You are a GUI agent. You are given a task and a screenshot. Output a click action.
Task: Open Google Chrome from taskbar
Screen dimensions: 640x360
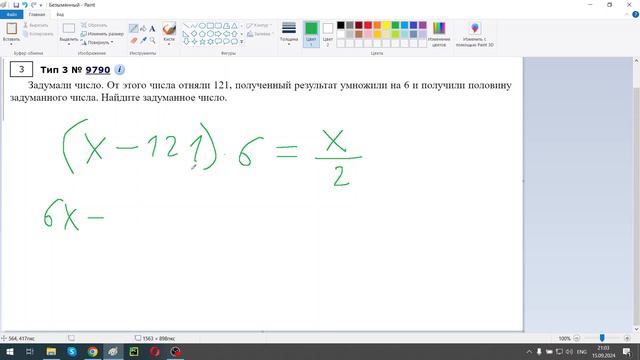(x=93, y=351)
